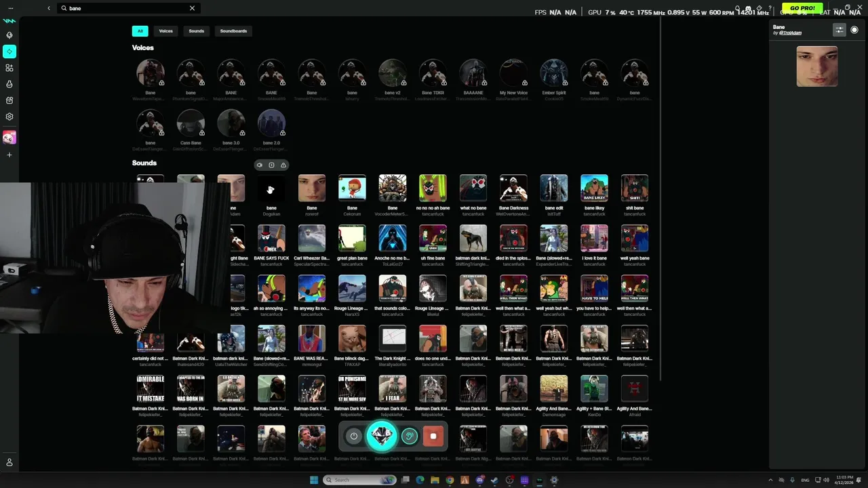Play the 'bane edit' sound

pyautogui.click(x=554, y=188)
